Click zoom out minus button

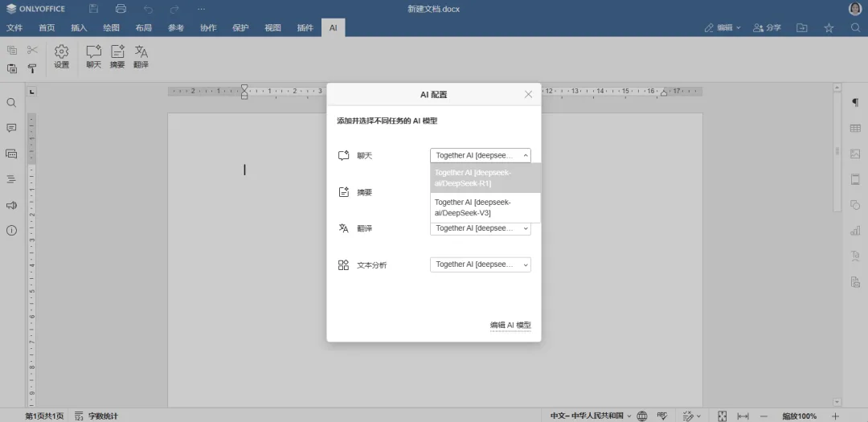point(764,416)
